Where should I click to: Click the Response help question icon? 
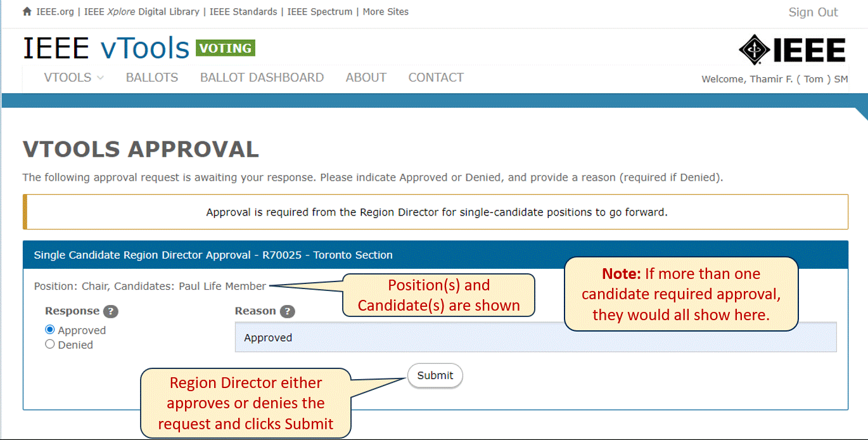pyautogui.click(x=111, y=311)
